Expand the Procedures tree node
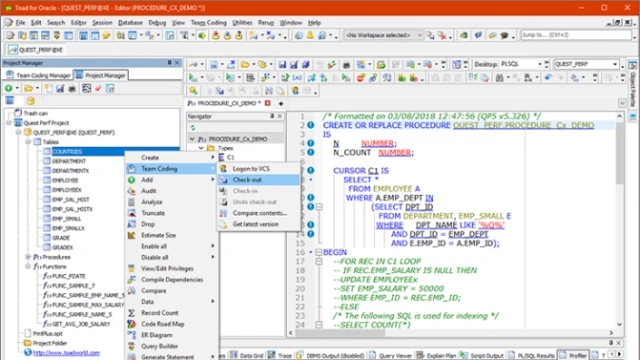Viewport: 640px width, 360px height. (x=28, y=257)
